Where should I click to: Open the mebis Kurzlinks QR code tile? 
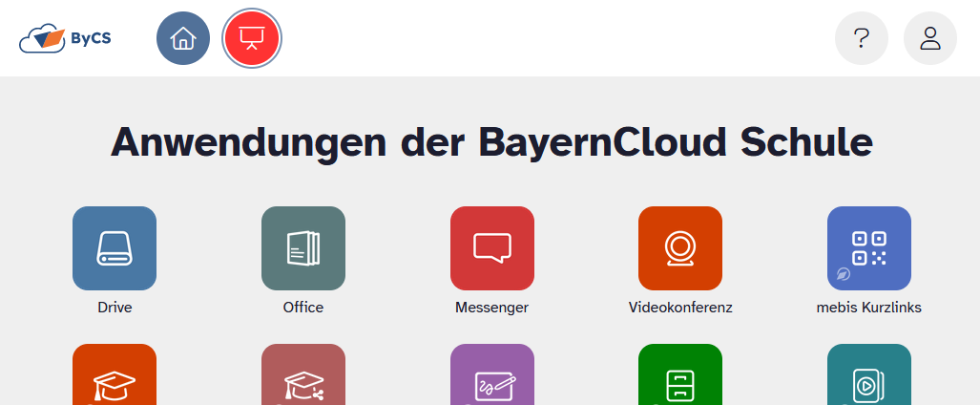869,248
